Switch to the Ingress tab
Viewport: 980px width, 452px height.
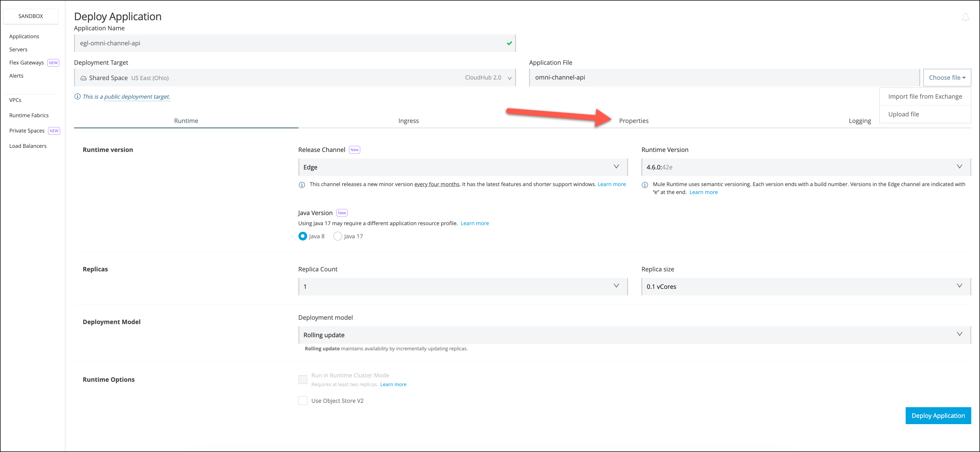pos(408,121)
